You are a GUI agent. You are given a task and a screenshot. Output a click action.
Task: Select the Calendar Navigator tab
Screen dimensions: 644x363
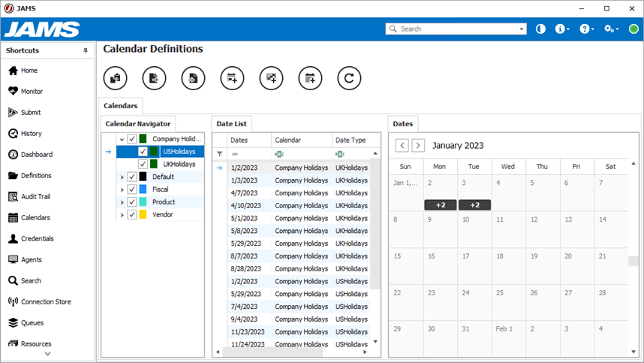138,124
